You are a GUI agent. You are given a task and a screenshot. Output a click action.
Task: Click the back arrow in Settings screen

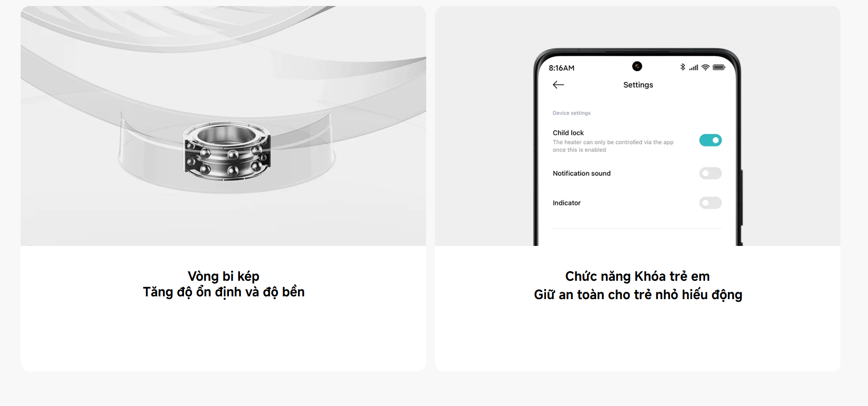558,85
